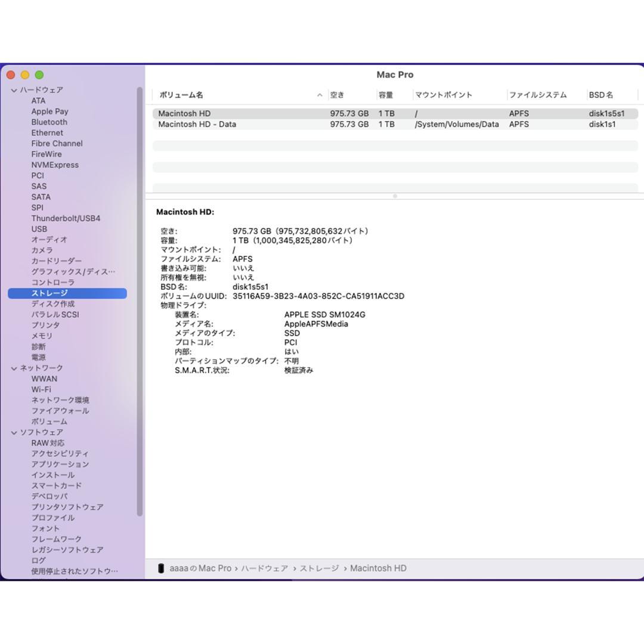Screen dimensions: 644x644
Task: Select フォント in the sidebar
Action: pos(45,528)
